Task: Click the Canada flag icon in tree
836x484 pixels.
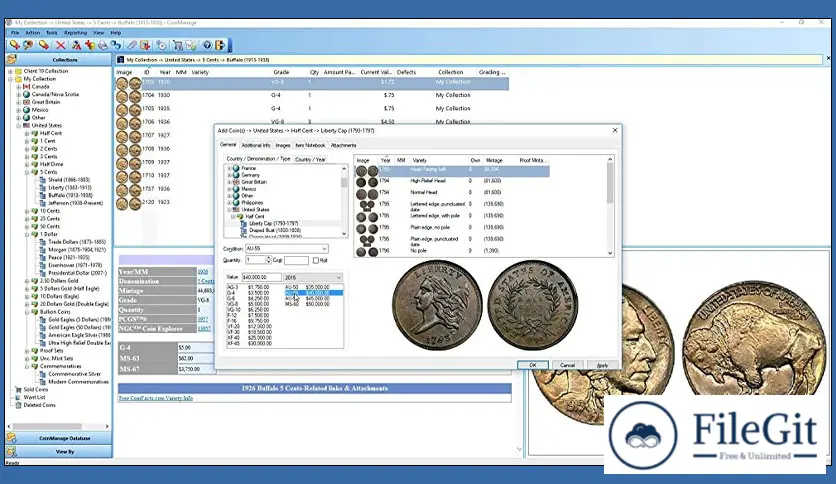Action: (x=26, y=86)
